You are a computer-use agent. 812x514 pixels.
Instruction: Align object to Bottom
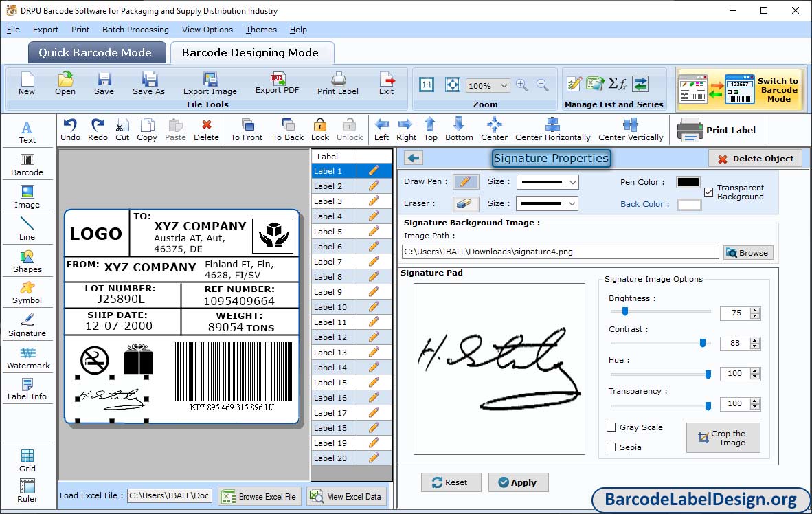[x=459, y=130]
